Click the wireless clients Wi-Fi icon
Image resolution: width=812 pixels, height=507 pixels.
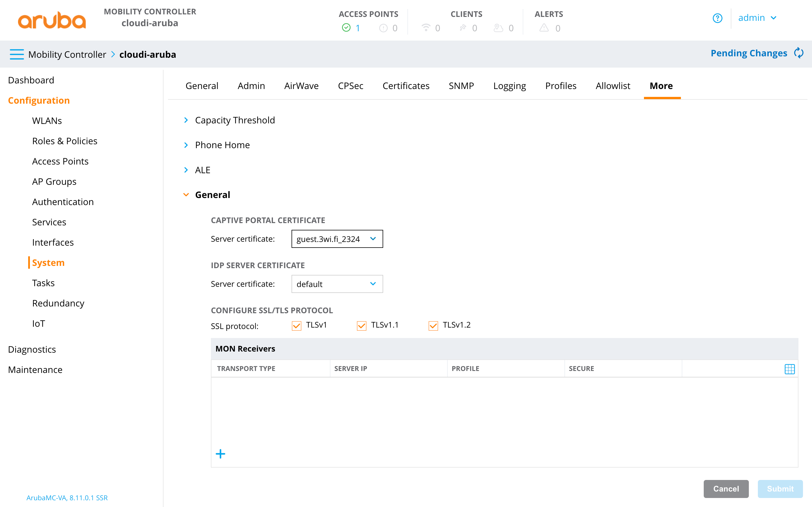coord(426,28)
